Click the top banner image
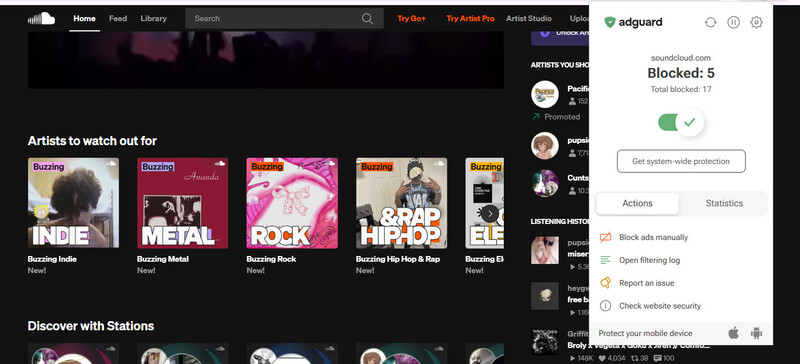The height and width of the screenshot is (364, 800). point(266,60)
